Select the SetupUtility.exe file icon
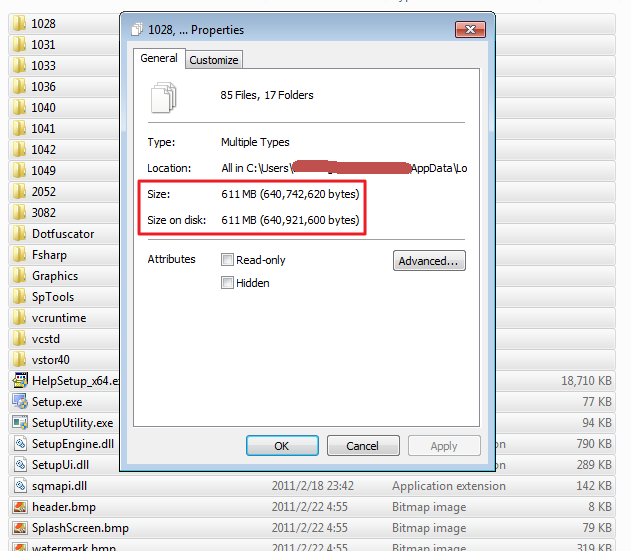This screenshot has width=631, height=551. [20, 422]
